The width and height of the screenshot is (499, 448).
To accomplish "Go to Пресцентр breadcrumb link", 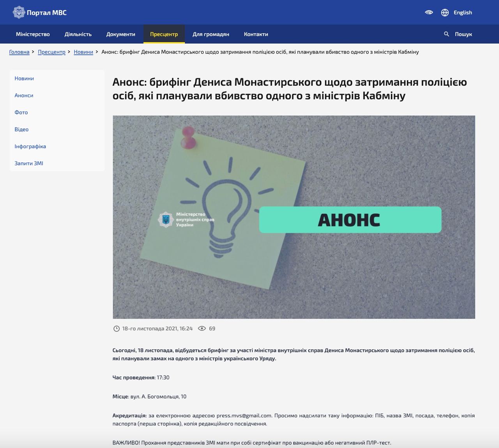I will click(51, 52).
